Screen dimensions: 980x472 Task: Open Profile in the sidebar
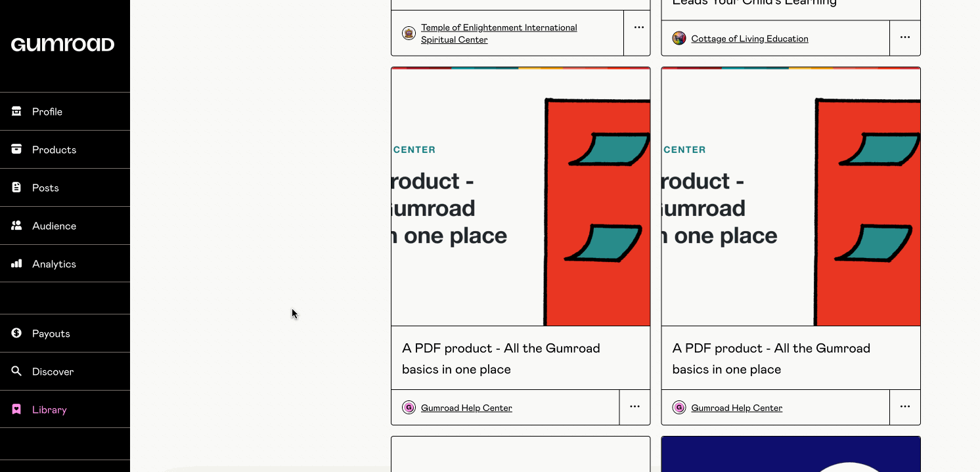coord(65,111)
